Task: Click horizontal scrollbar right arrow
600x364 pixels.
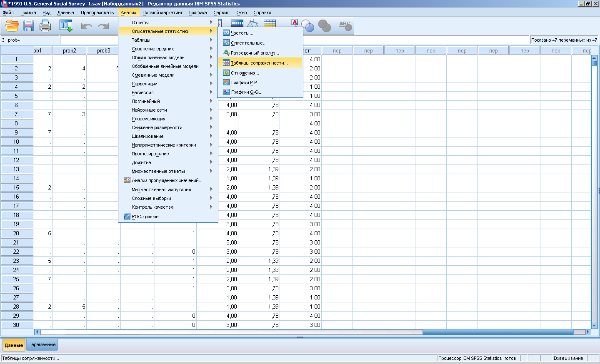Action: 588,332
